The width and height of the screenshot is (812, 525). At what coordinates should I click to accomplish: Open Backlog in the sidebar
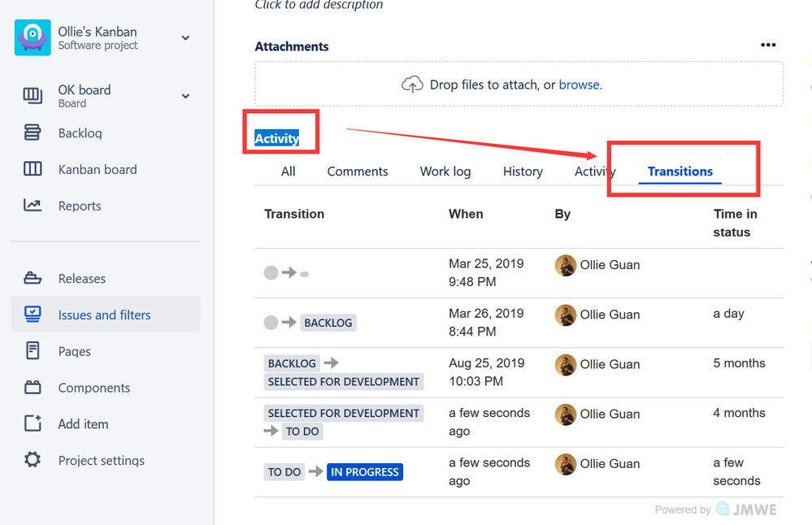point(80,133)
